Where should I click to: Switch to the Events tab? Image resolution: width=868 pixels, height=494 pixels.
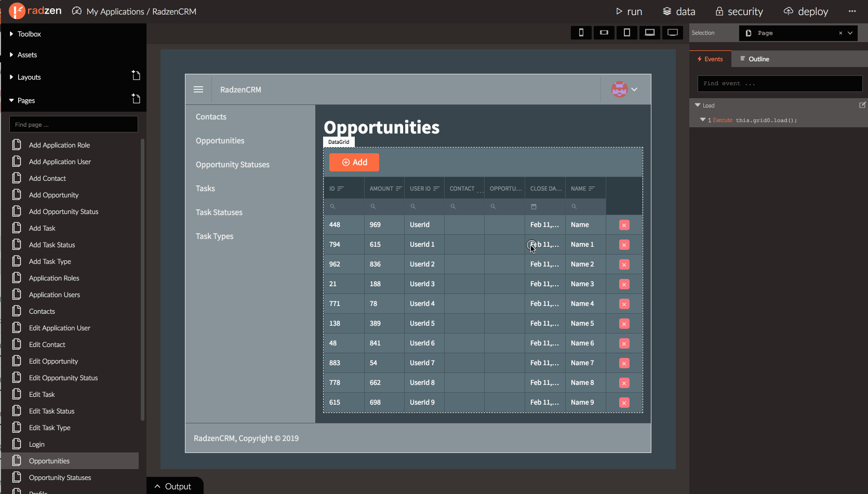click(x=710, y=59)
